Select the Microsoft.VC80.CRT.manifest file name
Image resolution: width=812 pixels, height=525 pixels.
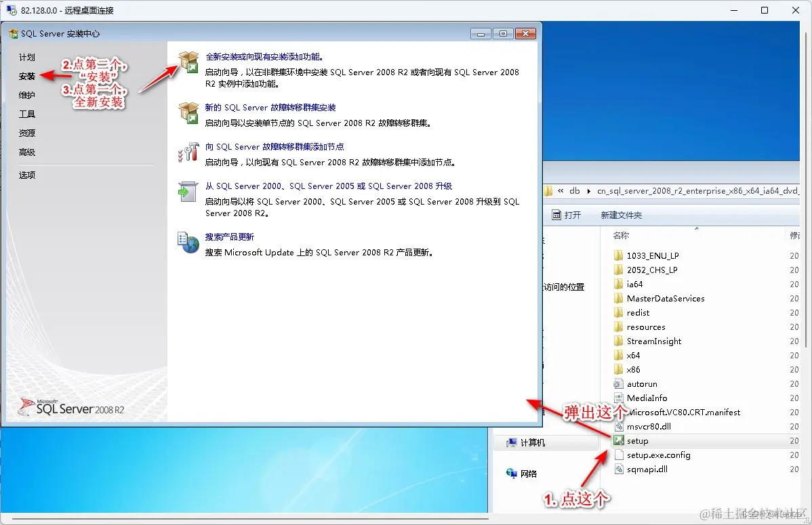(684, 412)
